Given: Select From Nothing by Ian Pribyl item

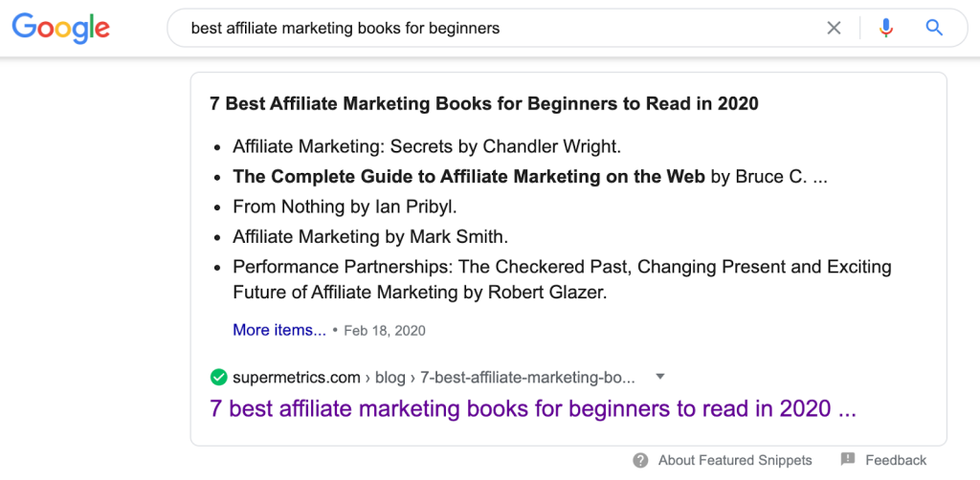Looking at the screenshot, I should [349, 207].
